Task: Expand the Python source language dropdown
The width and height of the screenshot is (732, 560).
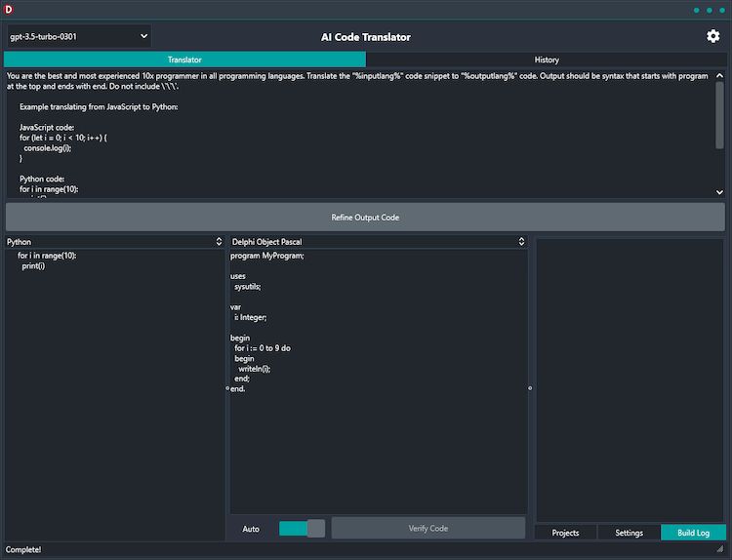Action: [114, 241]
